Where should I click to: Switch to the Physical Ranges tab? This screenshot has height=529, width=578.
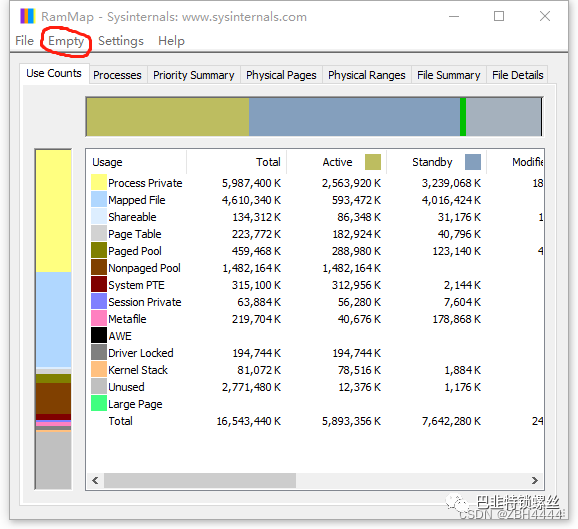tap(367, 75)
